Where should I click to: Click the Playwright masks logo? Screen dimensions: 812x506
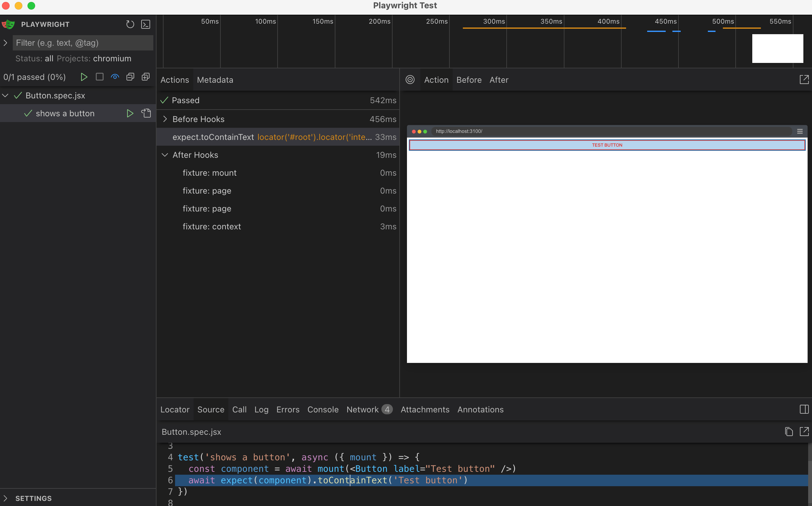tap(8, 24)
